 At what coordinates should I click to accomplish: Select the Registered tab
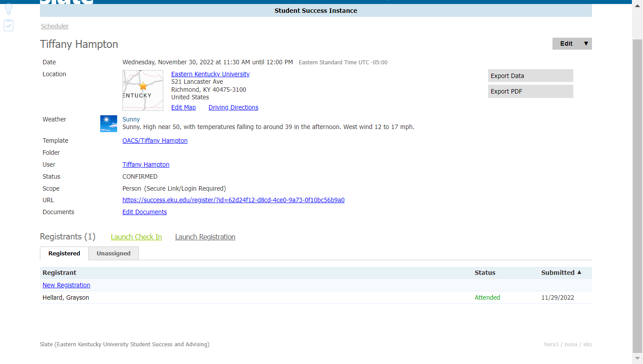64,253
